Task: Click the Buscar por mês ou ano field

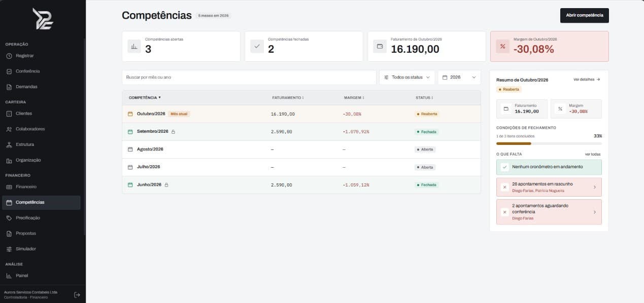Action: [249, 77]
